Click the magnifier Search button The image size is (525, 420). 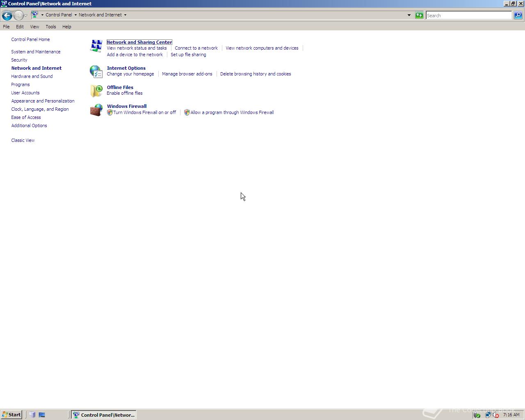point(518,15)
